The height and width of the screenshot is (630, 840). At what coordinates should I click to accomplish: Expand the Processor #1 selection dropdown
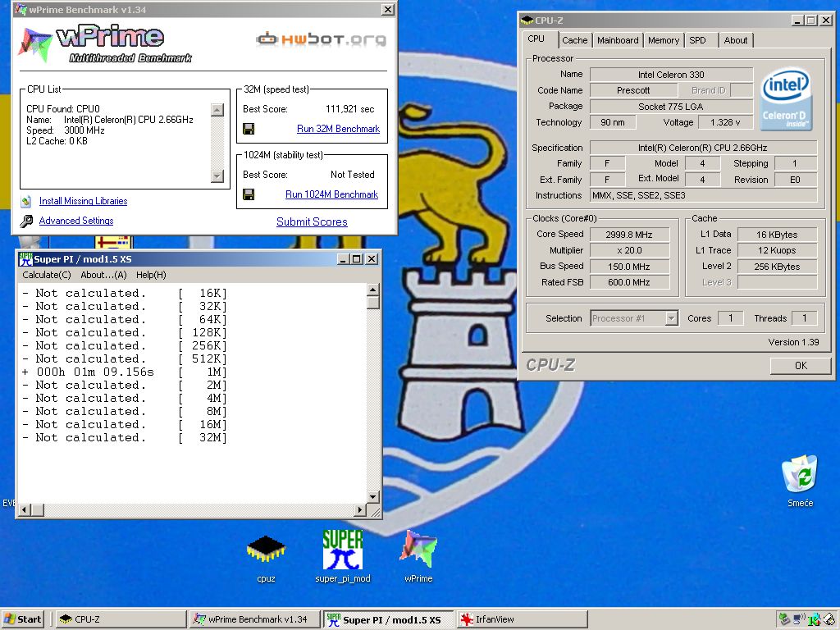point(671,318)
